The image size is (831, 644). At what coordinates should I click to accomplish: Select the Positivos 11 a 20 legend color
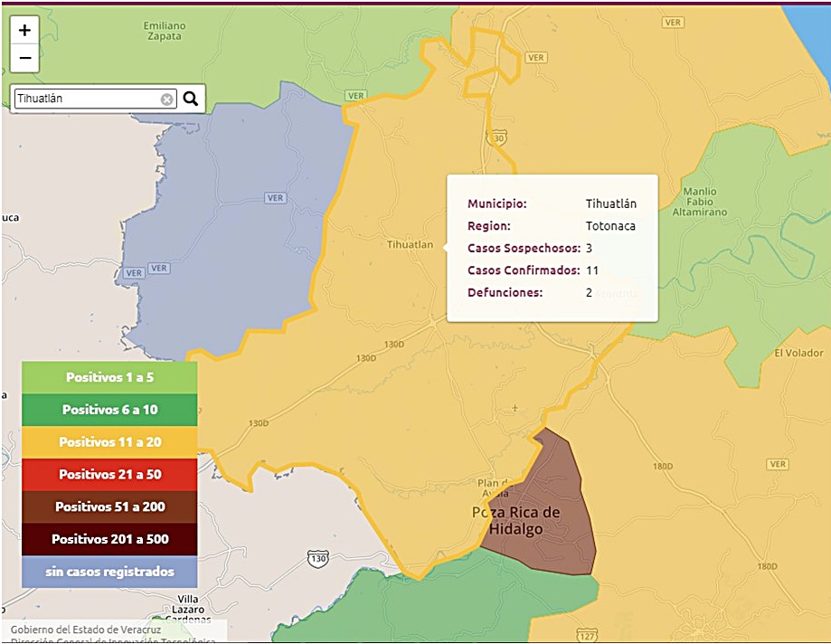[109, 442]
